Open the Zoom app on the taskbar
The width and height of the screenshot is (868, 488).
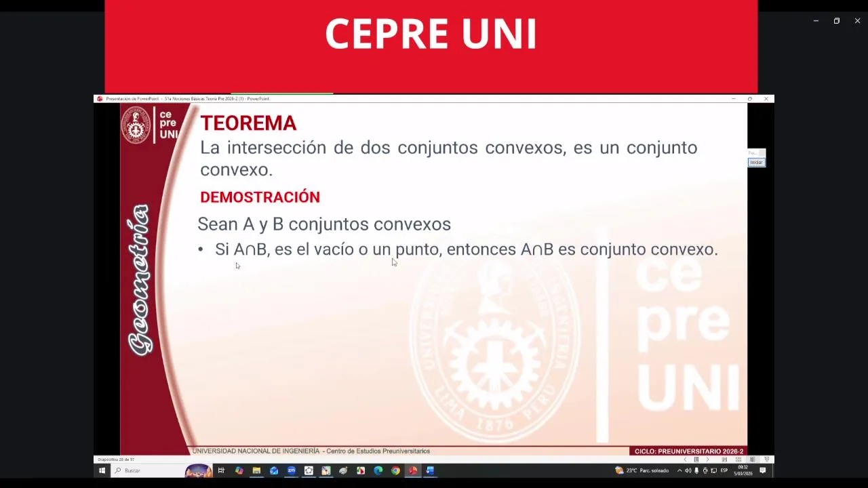[x=291, y=470]
